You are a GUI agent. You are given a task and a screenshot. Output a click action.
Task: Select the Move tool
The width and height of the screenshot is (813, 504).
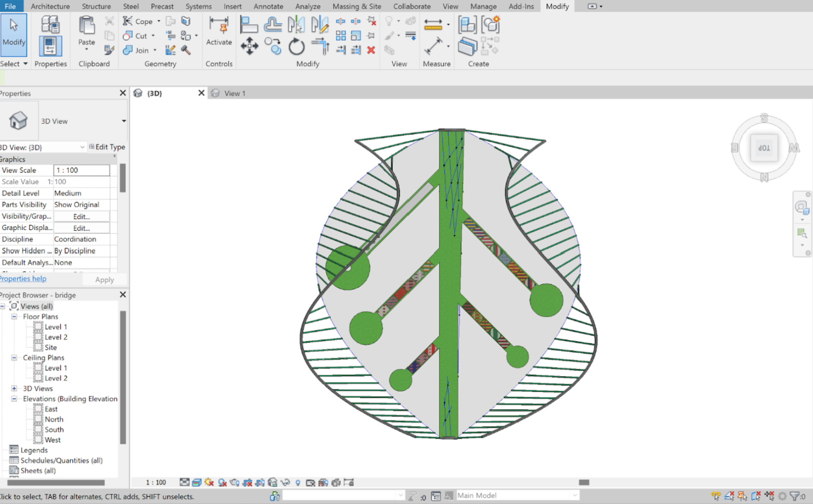(x=249, y=47)
